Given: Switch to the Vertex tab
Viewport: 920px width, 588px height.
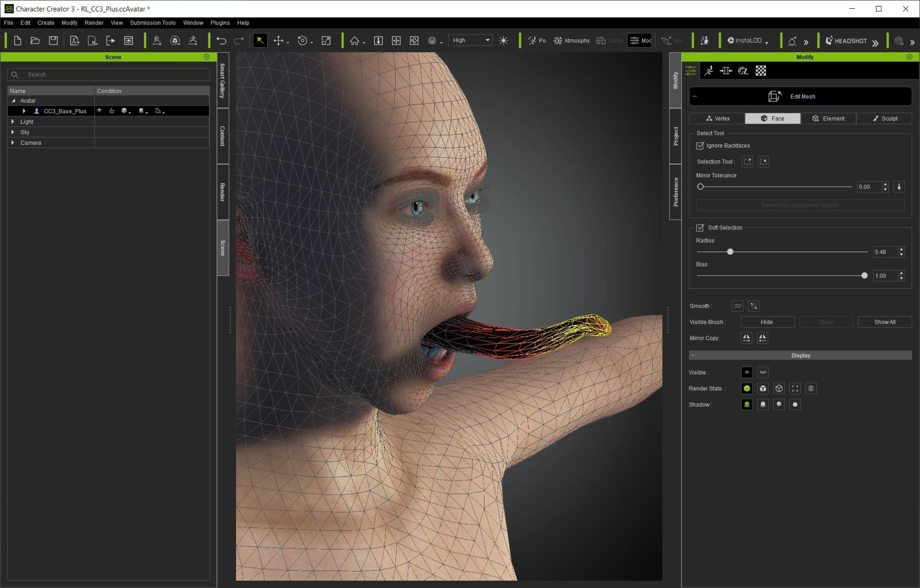Looking at the screenshot, I should click(x=717, y=119).
